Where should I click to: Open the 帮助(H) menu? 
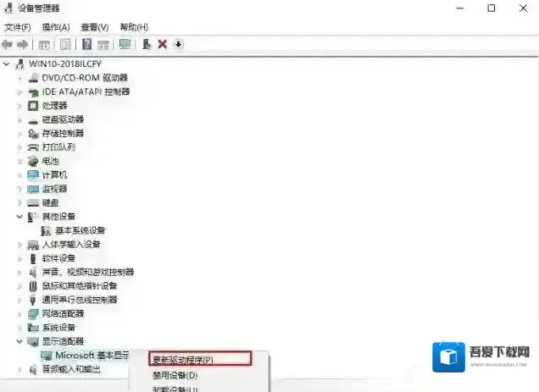tap(134, 27)
